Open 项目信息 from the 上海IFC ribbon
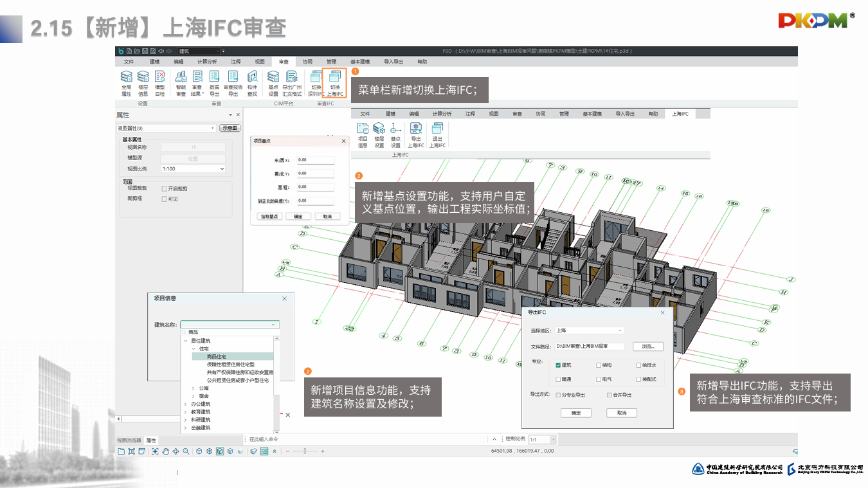 [363, 134]
